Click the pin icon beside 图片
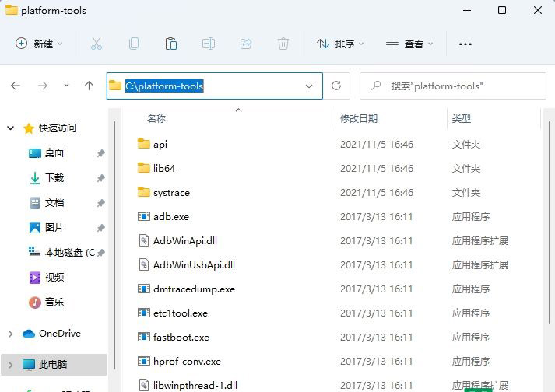This screenshot has width=555, height=392. tap(101, 228)
